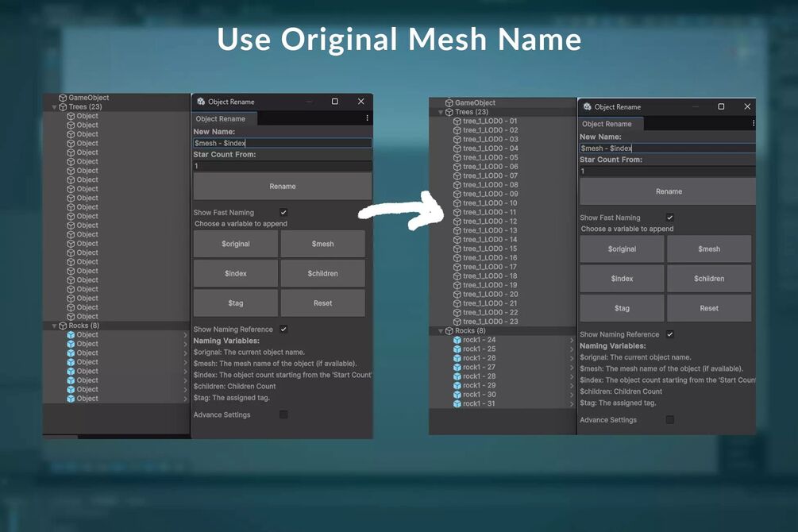The height and width of the screenshot is (532, 798).
Task: Click blue prefab icon of rock1 - 29
Action: (457, 385)
